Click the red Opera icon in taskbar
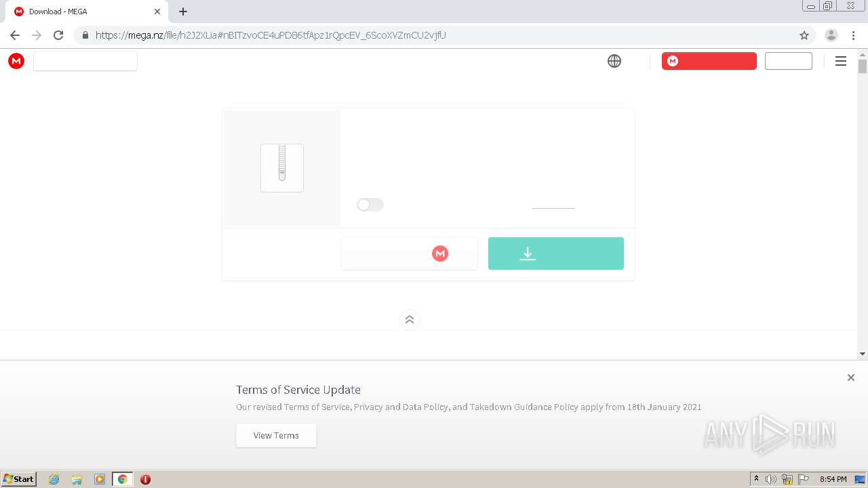868x488 pixels. (x=145, y=479)
